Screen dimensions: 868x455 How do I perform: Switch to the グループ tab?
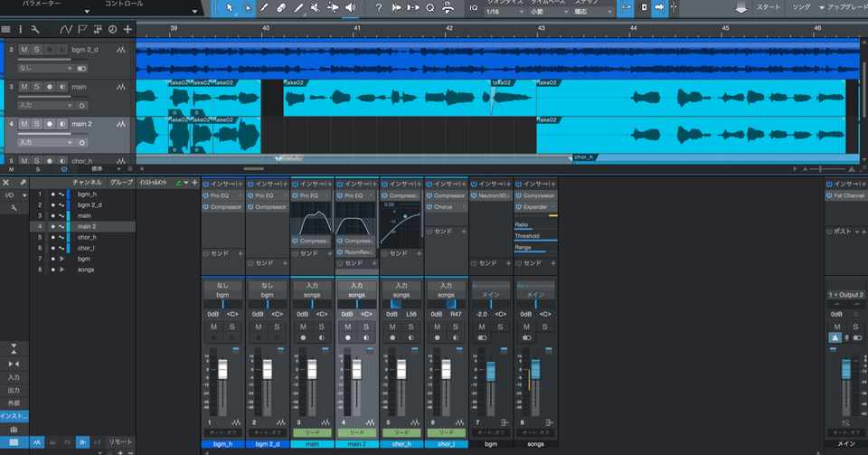[x=121, y=183]
